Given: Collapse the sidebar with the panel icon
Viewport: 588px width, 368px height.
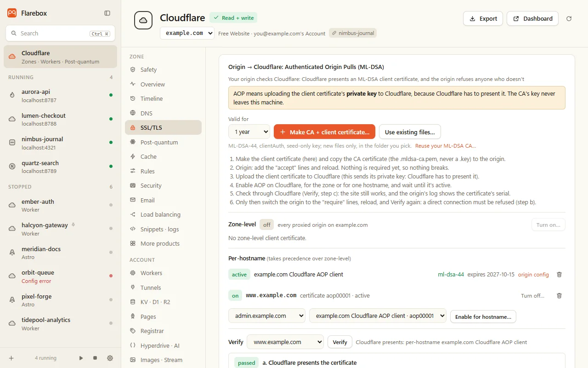Looking at the screenshot, I should [x=107, y=13].
